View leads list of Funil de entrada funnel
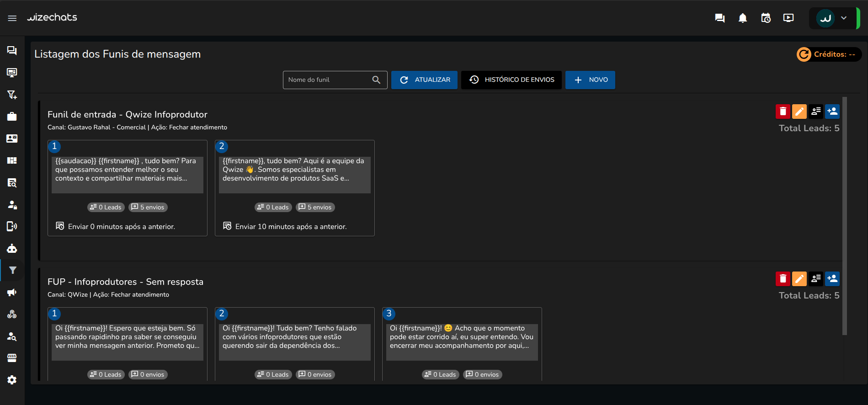The height and width of the screenshot is (405, 868). [816, 111]
